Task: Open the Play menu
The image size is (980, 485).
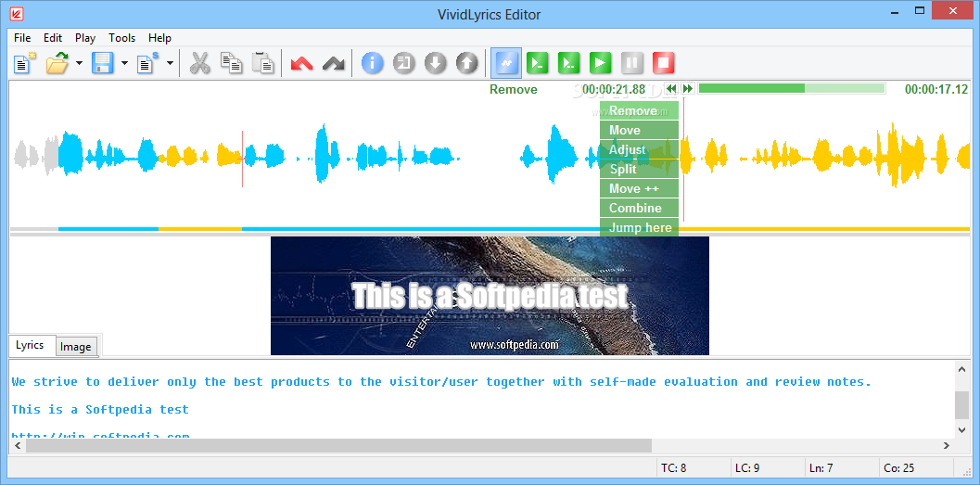Action: pyautogui.click(x=85, y=37)
